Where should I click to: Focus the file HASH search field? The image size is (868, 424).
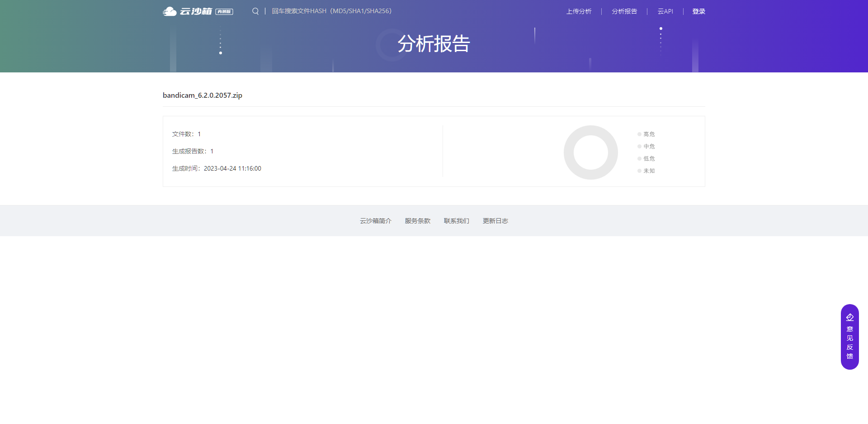(331, 11)
